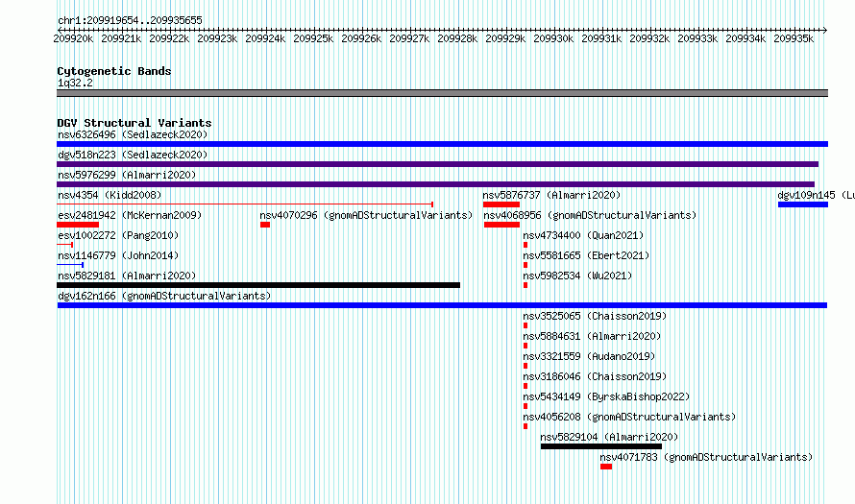Click the purple nsv5976299 variant bar
The width and height of the screenshot is (855, 504).
(x=436, y=184)
